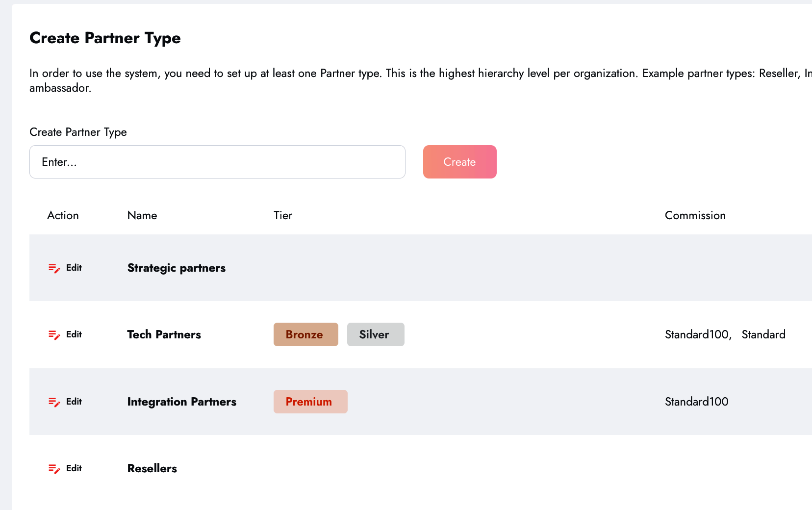The image size is (812, 510).
Task: Click Standard100 commission in Integration Partners row
Action: (x=696, y=402)
